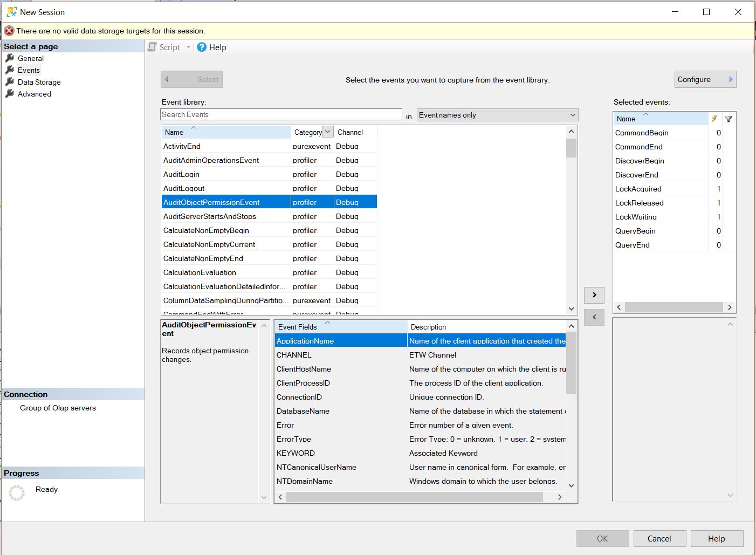This screenshot has width=756, height=555.
Task: Open the General page
Action: pos(30,58)
